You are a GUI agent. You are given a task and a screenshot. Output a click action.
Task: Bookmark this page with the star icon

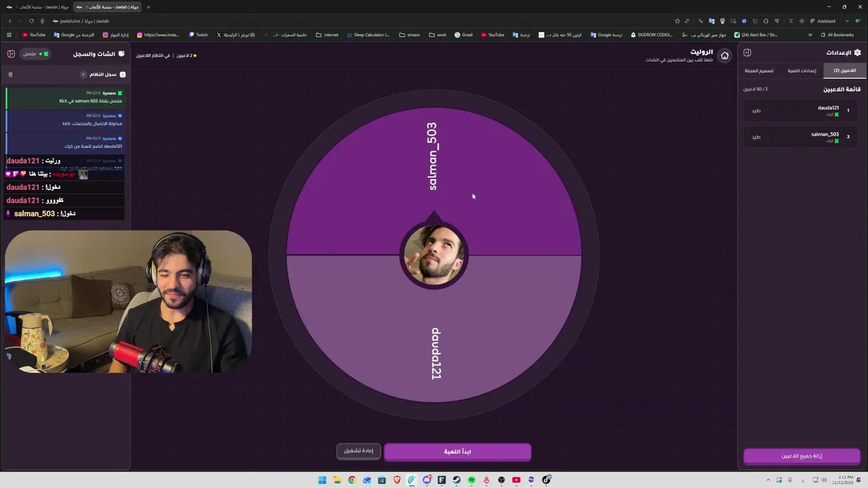click(x=677, y=21)
